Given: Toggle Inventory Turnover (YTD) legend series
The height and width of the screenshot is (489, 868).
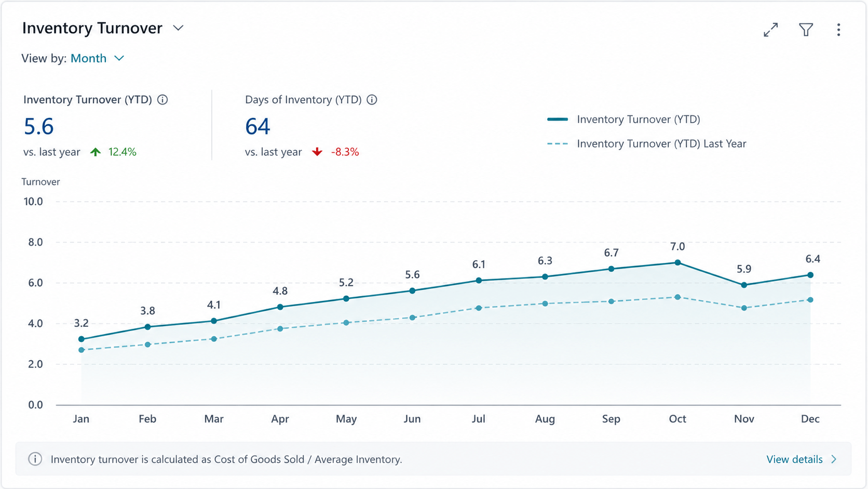Looking at the screenshot, I should pyautogui.click(x=623, y=120).
